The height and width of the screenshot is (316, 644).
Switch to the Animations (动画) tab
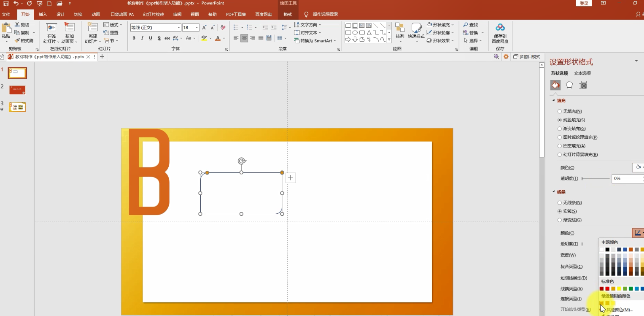(x=95, y=14)
